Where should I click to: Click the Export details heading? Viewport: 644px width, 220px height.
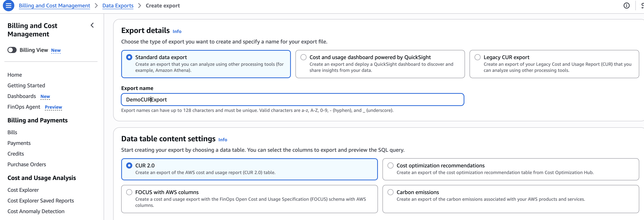(x=145, y=31)
